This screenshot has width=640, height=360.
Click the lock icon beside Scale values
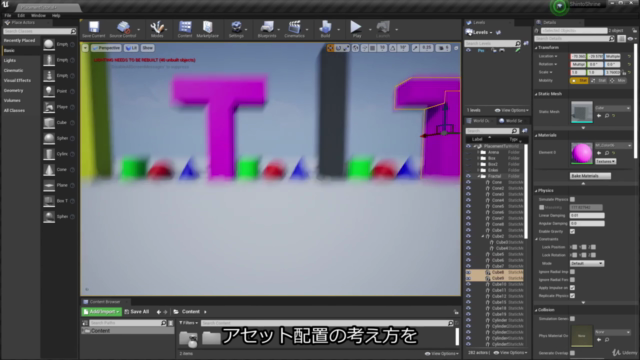coord(624,73)
